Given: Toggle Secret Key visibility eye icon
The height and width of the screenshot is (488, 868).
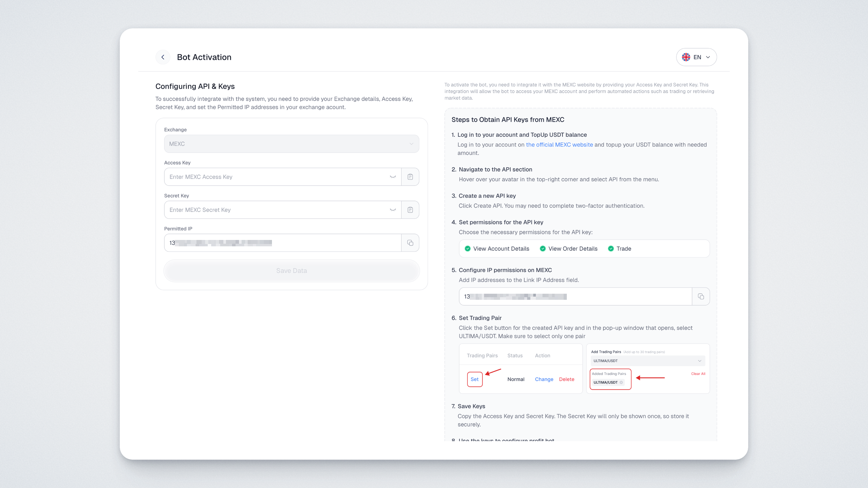Looking at the screenshot, I should click(393, 210).
